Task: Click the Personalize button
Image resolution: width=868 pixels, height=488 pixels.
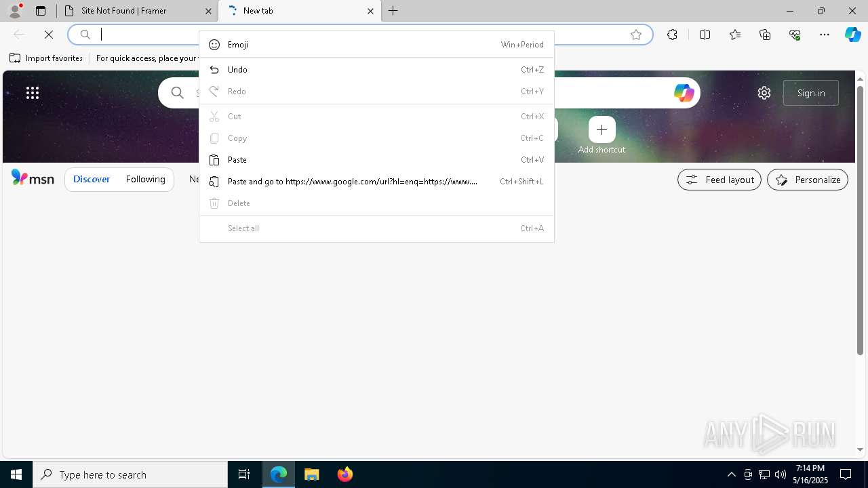Action: (808, 180)
